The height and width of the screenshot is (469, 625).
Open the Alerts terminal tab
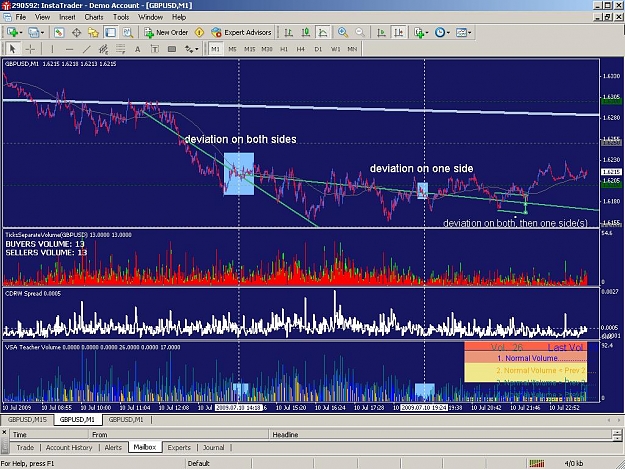(113, 447)
